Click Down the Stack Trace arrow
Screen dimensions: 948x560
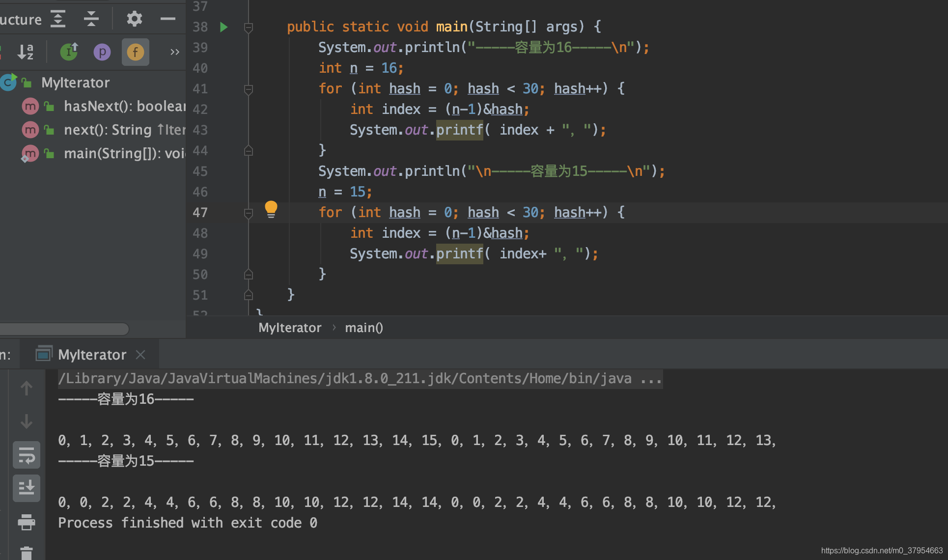(27, 421)
